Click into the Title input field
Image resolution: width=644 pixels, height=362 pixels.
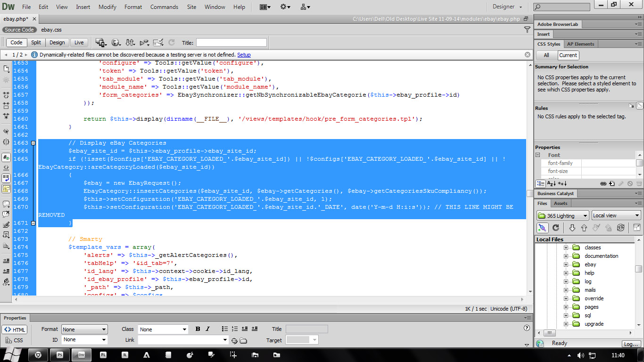click(231, 42)
